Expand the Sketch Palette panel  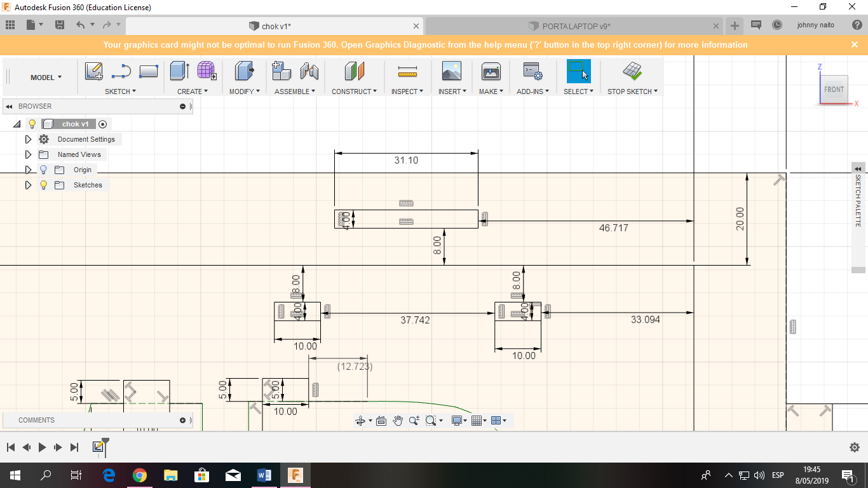[x=858, y=168]
